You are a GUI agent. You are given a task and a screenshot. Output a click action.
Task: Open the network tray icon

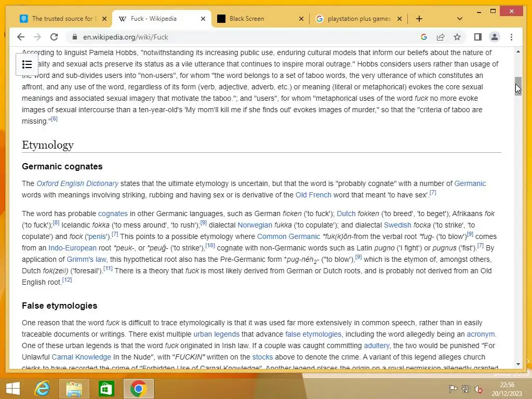point(466,389)
